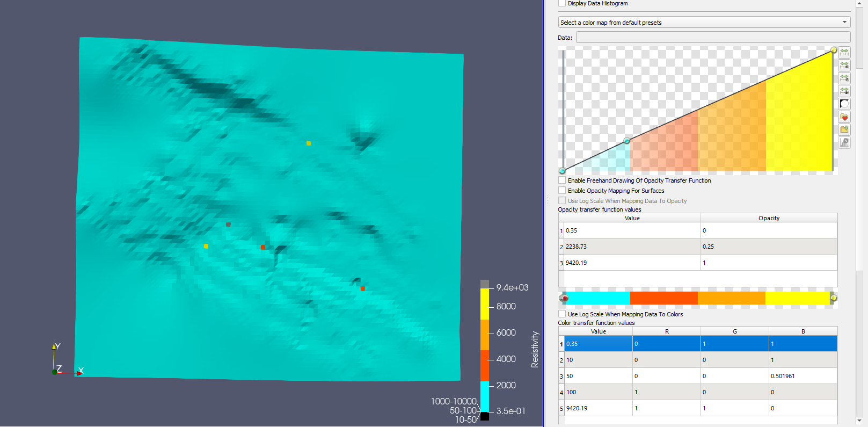Image resolution: width=868 pixels, height=427 pixels.
Task: Click the Rescale to custom range icon
Action: tap(844, 65)
